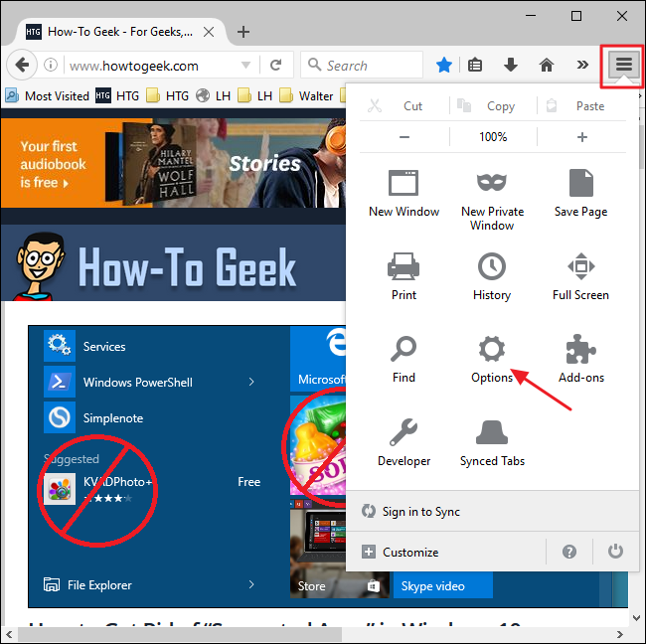
Task: Open the LH globe bookmark
Action: [x=213, y=96]
